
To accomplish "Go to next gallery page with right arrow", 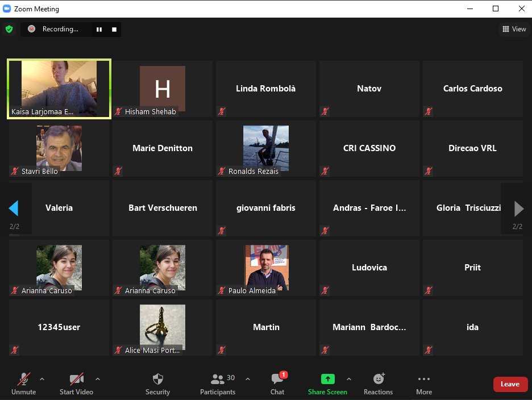I will click(519, 209).
